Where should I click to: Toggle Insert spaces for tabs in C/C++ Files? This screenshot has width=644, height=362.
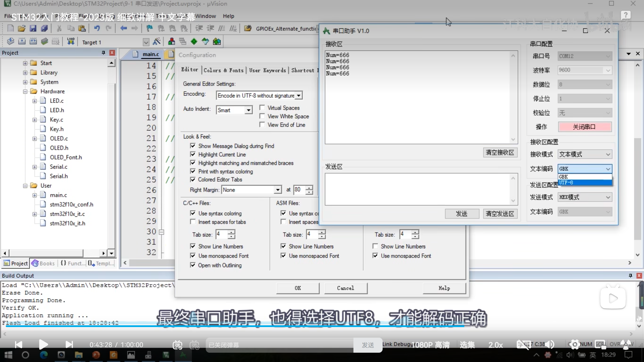tap(193, 222)
